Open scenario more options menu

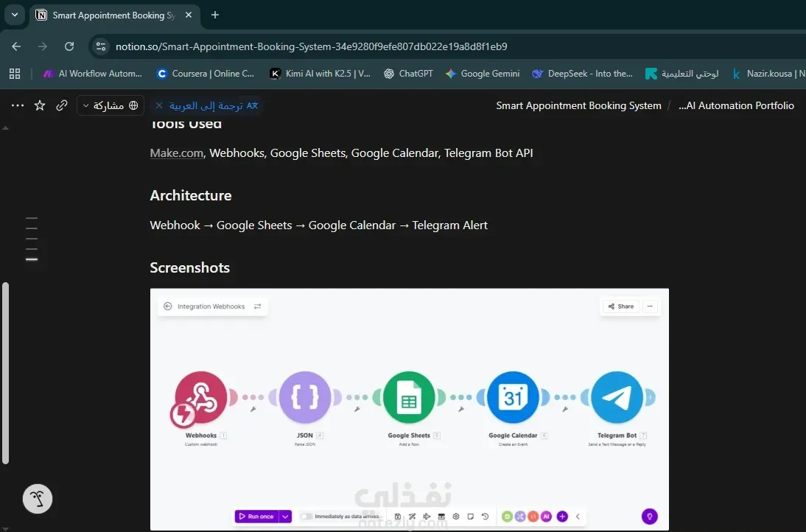pos(651,307)
